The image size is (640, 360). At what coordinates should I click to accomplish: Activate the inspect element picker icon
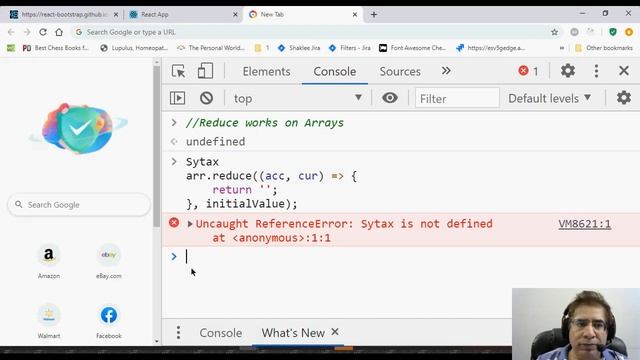click(x=178, y=71)
